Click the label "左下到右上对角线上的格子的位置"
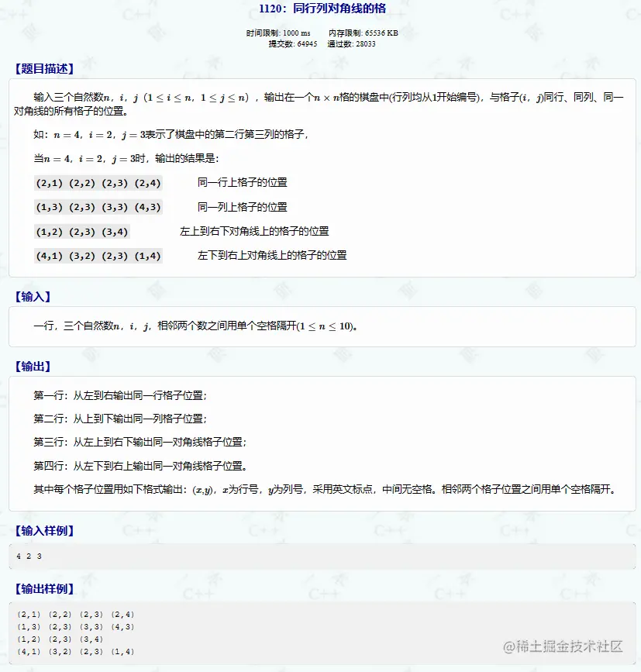 pyautogui.click(x=271, y=256)
